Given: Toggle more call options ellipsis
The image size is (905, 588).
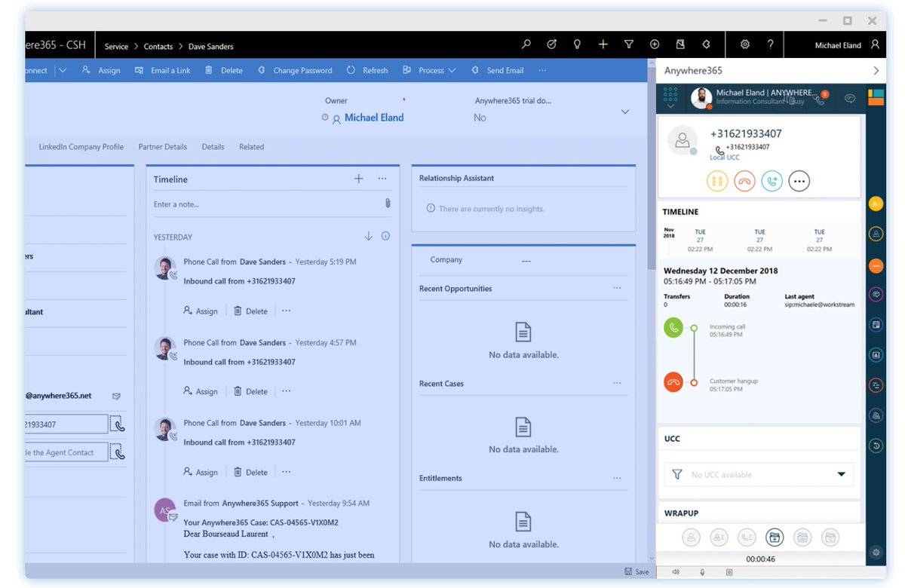Looking at the screenshot, I should pyautogui.click(x=799, y=180).
